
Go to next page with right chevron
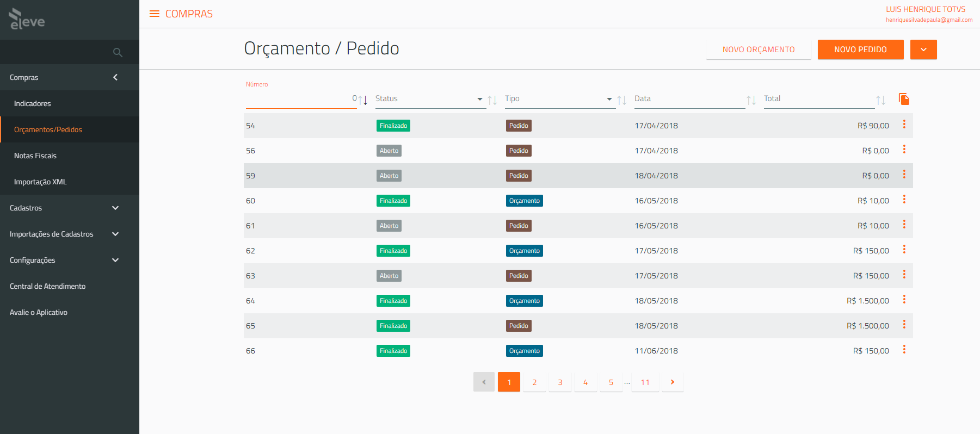coord(673,382)
